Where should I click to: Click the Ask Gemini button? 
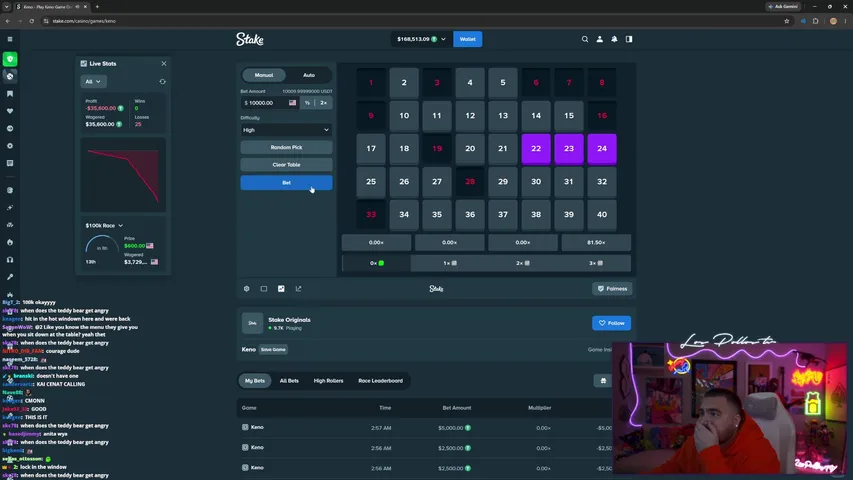click(x=783, y=7)
